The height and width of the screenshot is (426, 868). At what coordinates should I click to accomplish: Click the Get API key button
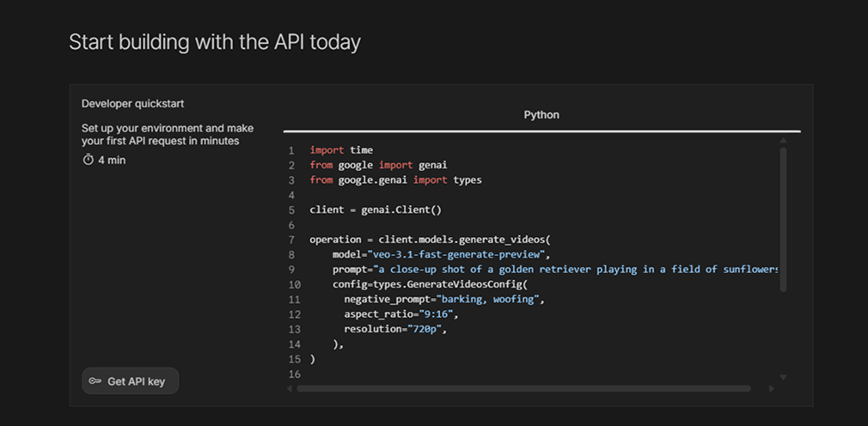tap(130, 381)
